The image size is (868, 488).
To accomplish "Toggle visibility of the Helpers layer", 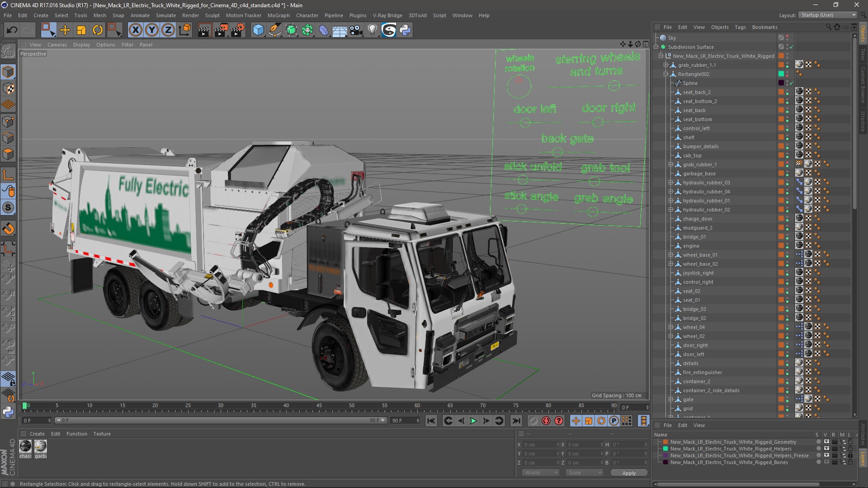I will [x=826, y=449].
